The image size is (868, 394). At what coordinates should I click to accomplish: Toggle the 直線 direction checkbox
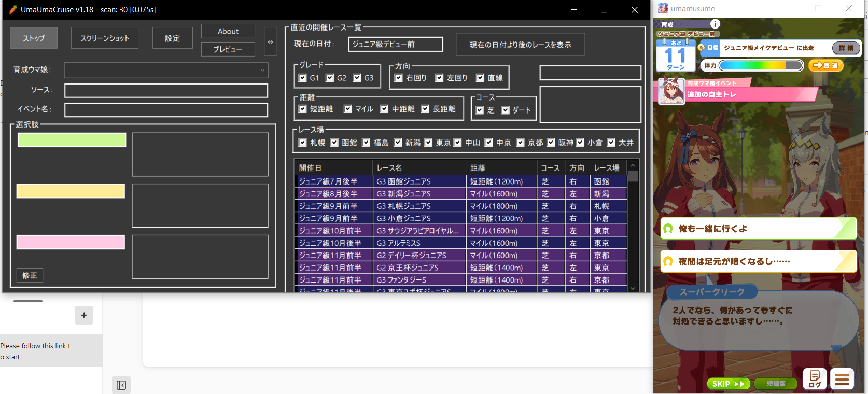[x=480, y=78]
